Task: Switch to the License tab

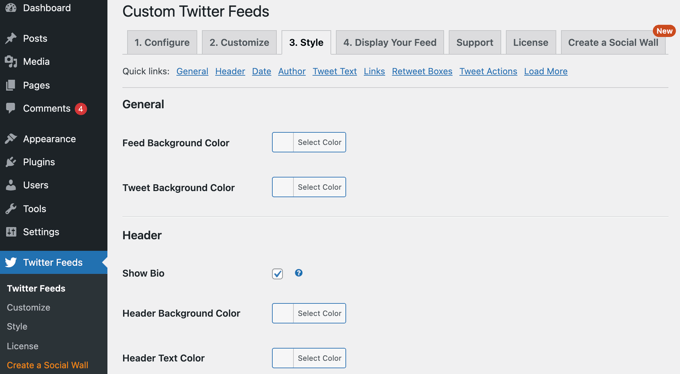Action: pyautogui.click(x=531, y=43)
